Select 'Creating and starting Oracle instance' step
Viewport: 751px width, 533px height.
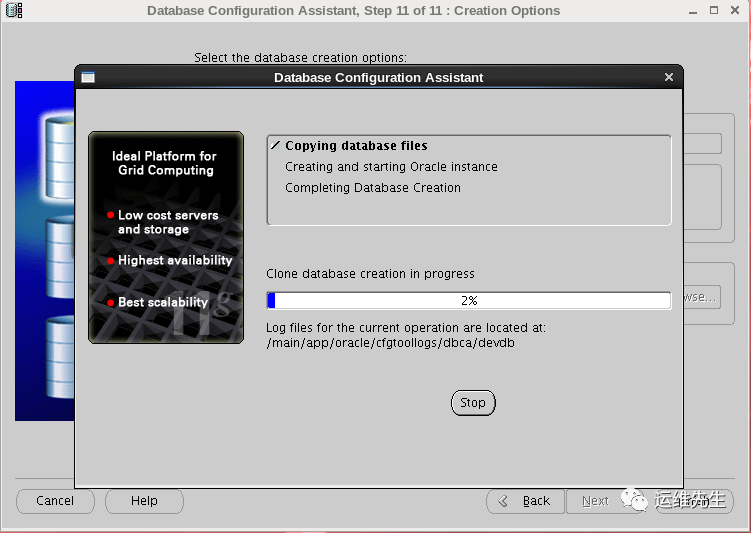tap(391, 167)
